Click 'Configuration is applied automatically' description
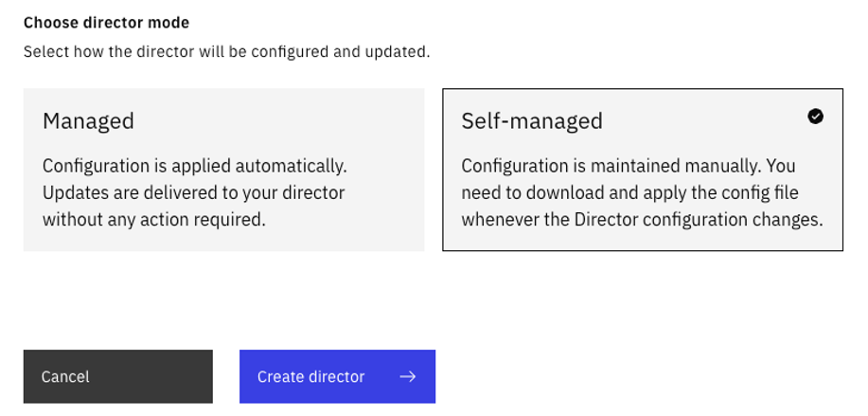 click(195, 192)
